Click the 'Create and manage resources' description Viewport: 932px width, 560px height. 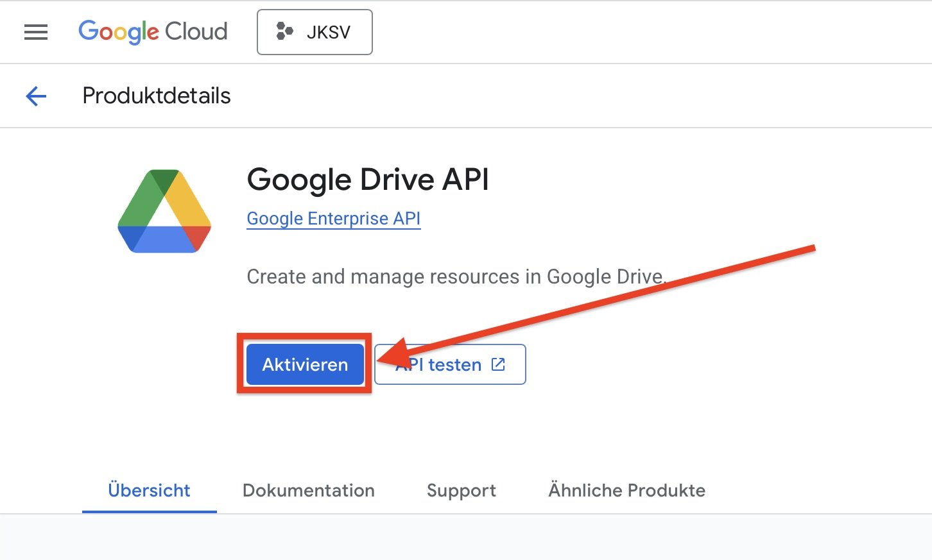coord(456,276)
